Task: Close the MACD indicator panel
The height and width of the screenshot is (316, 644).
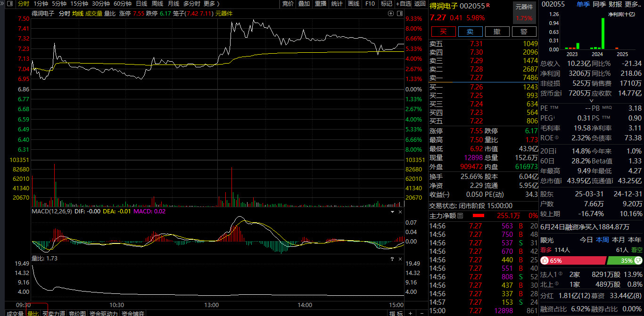Action: pyautogui.click(x=401, y=212)
